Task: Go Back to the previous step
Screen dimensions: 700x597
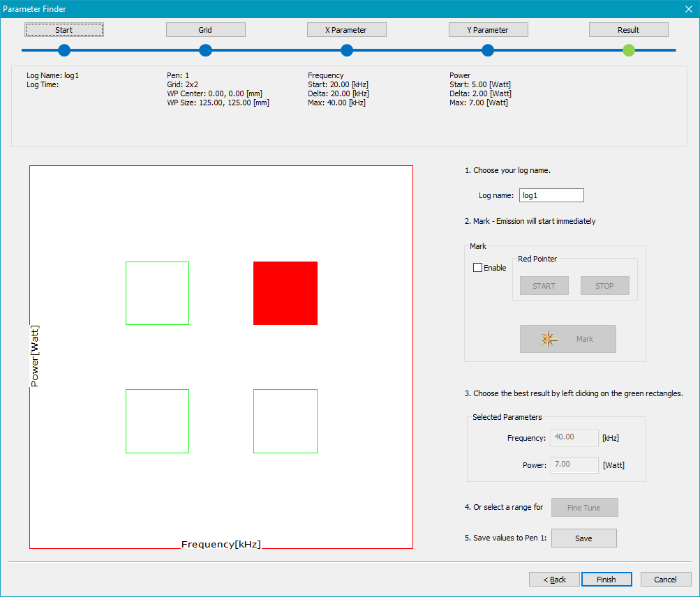Action: click(554, 580)
